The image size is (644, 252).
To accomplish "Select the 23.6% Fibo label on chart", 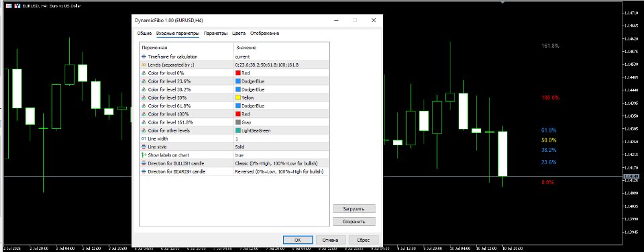I will pyautogui.click(x=549, y=162).
